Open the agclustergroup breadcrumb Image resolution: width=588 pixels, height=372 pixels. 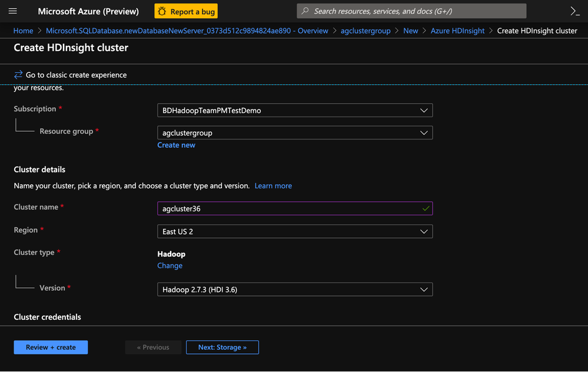pos(366,31)
